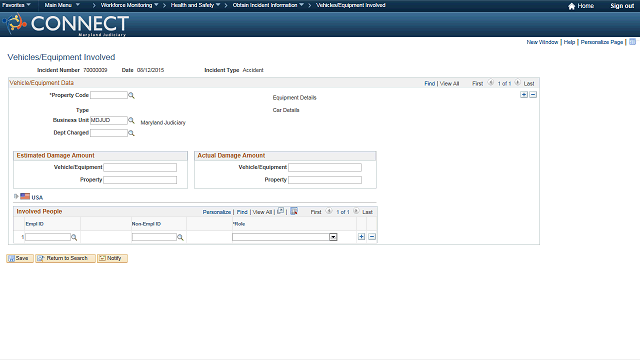Focus the Estimated Vehicle/Equipment amount field
Viewport: 640px width, 360px height.
(140, 167)
